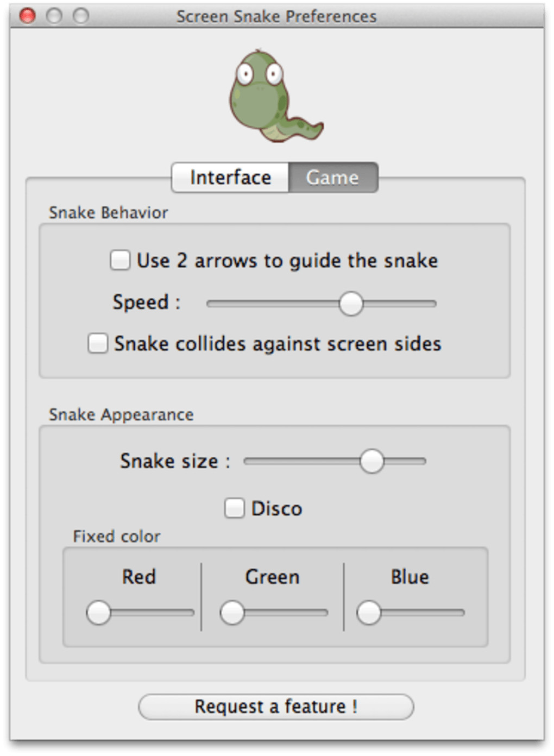
Task: Enable 'Use 2 arrows to guide' checkbox
Action: (120, 260)
